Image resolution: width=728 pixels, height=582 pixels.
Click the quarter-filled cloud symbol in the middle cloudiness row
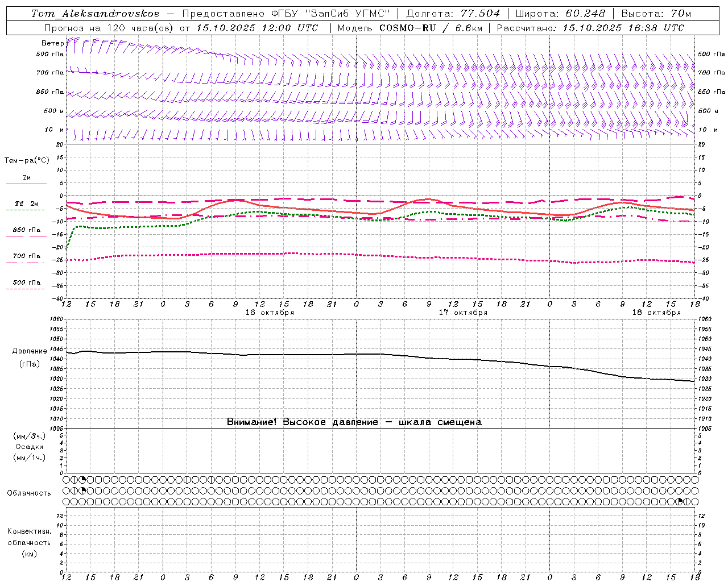[x=82, y=490]
